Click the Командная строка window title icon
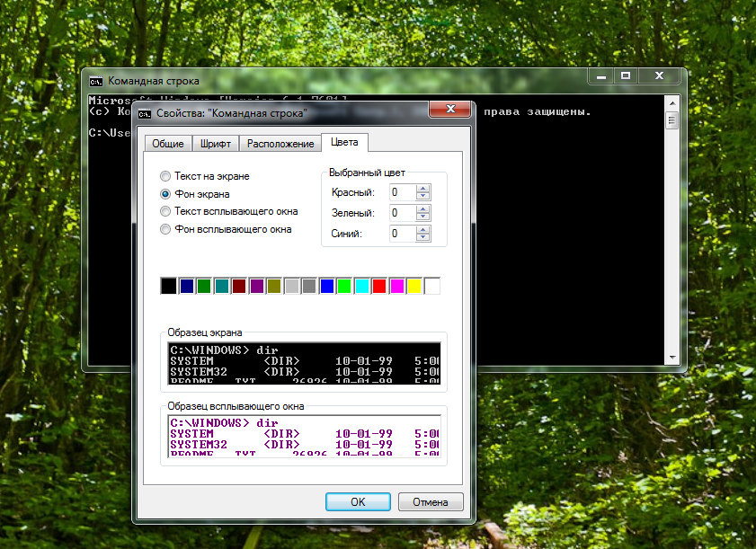The image size is (756, 549). point(96,81)
